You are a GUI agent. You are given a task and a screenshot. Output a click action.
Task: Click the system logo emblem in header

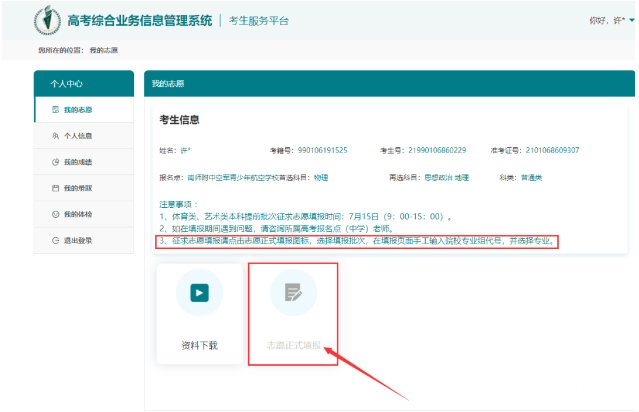coord(47,20)
